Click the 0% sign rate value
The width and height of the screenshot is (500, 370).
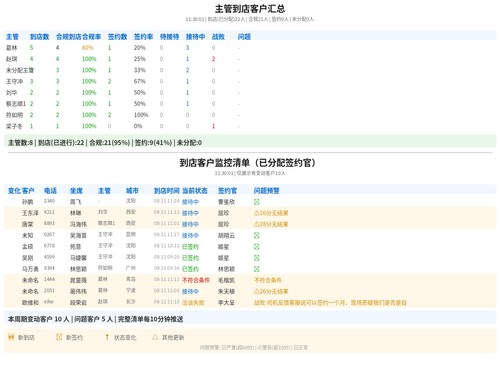pyautogui.click(x=138, y=126)
